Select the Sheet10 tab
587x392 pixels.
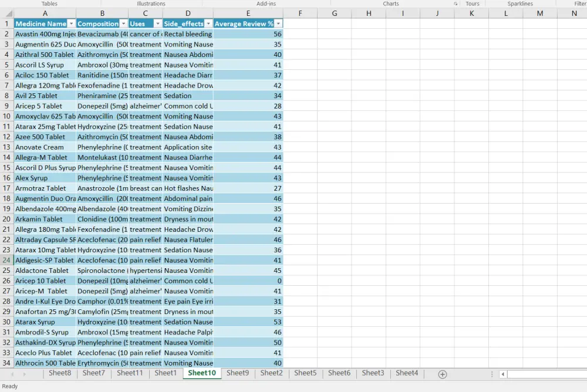(x=202, y=373)
